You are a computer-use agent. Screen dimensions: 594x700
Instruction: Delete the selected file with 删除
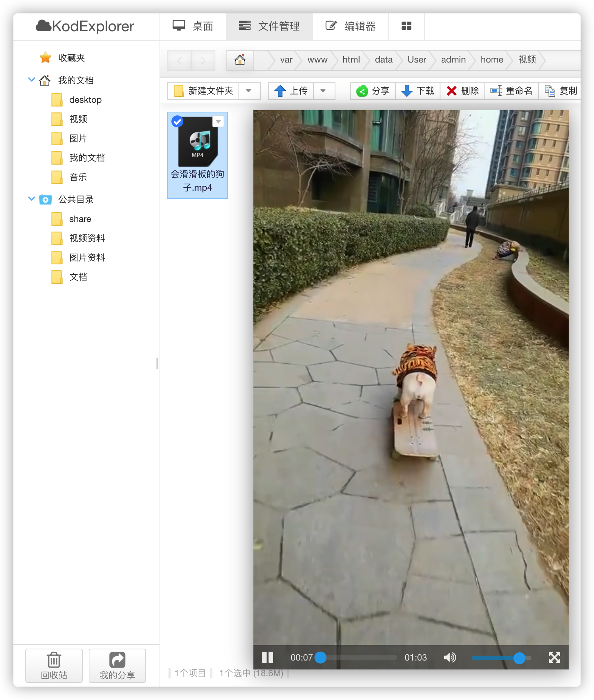pyautogui.click(x=462, y=91)
